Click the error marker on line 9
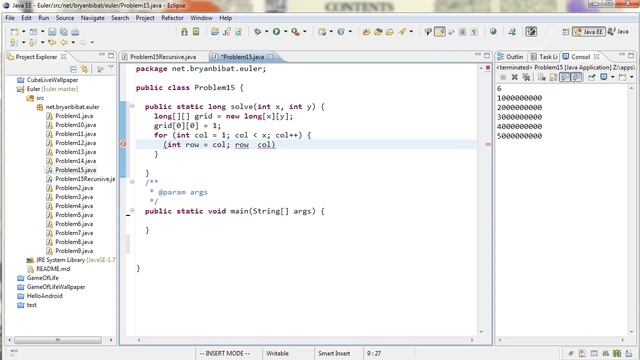The width and height of the screenshot is (640, 360). (x=123, y=144)
